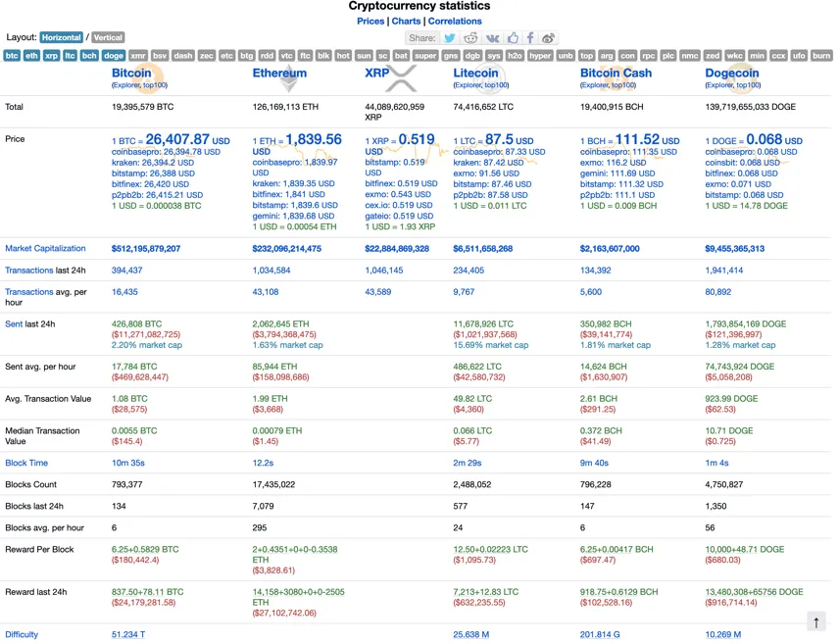Enable the vtc coin tag

pos(287,56)
